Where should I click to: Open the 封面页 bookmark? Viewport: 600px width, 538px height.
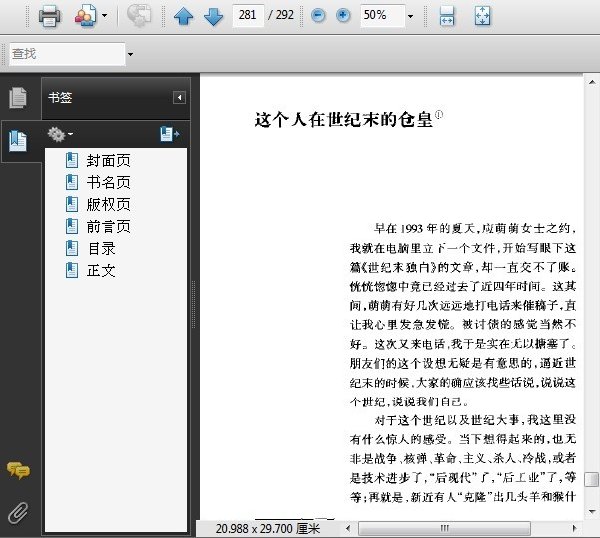pyautogui.click(x=108, y=161)
